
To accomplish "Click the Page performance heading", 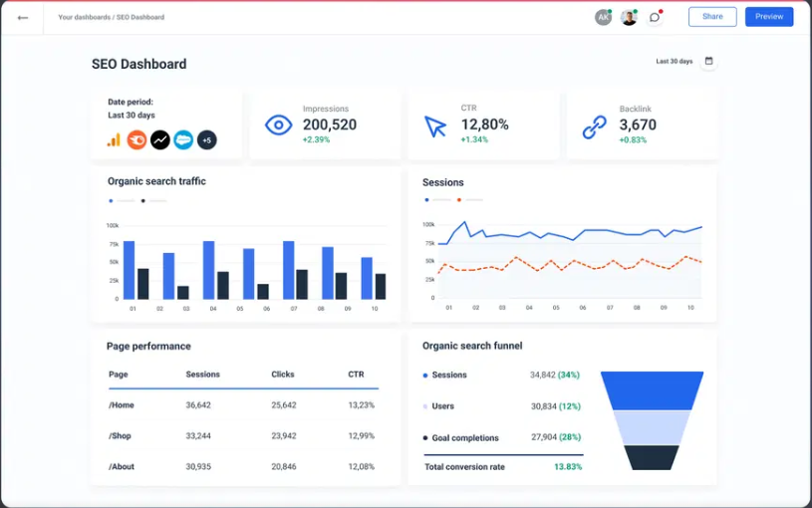I will (x=148, y=347).
